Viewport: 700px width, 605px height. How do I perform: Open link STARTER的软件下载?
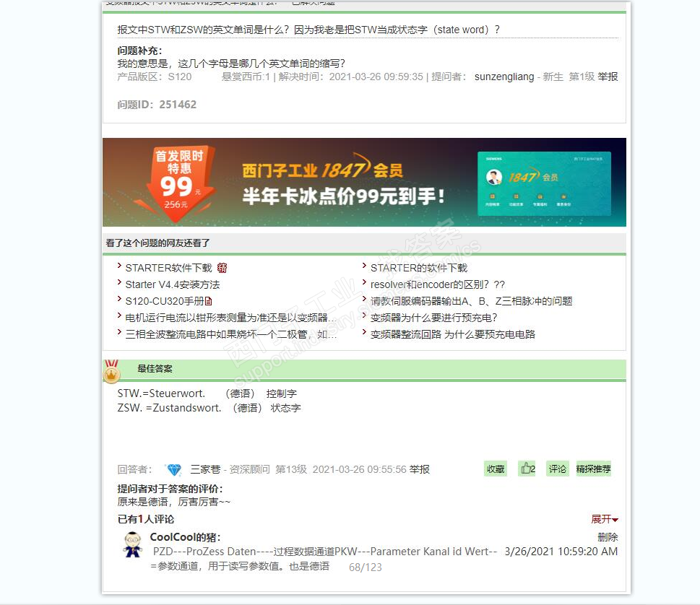point(419,268)
